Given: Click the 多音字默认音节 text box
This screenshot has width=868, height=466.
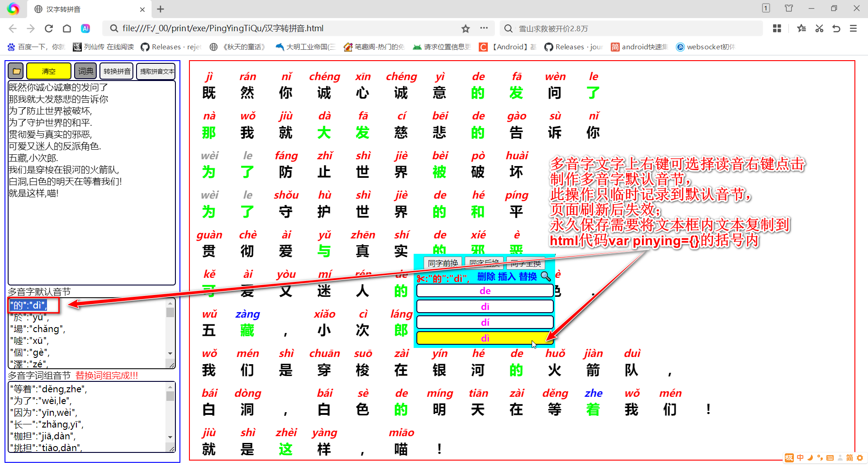Looking at the screenshot, I should pyautogui.click(x=92, y=333).
